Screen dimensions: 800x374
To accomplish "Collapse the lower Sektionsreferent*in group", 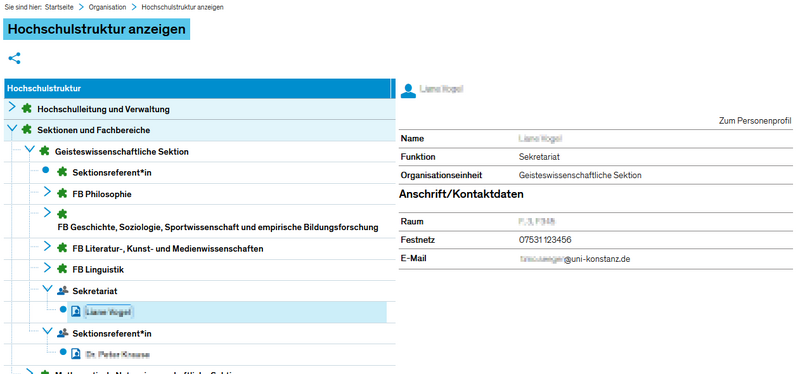I will pyautogui.click(x=47, y=332).
